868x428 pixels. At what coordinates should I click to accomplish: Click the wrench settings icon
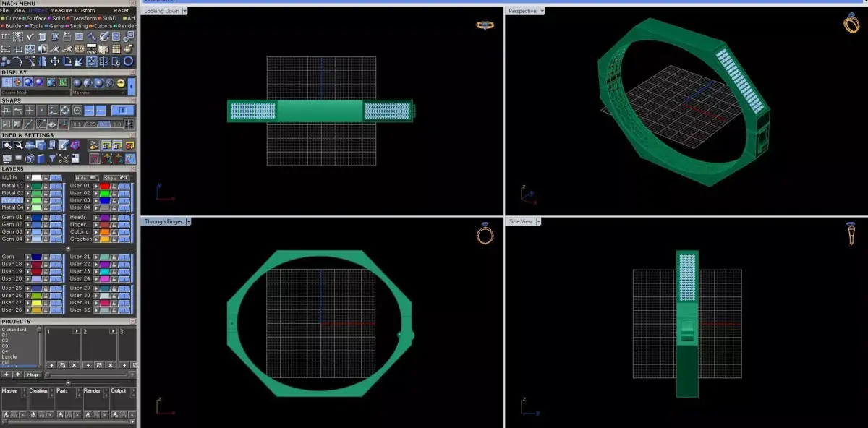tap(18, 145)
